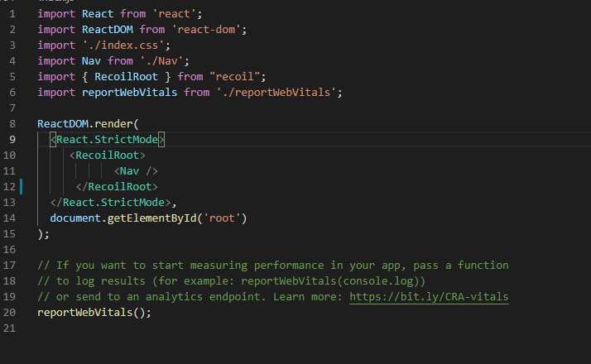The width and height of the screenshot is (591, 364).
Task: Click line number 8 in the gutter
Action: coord(12,124)
